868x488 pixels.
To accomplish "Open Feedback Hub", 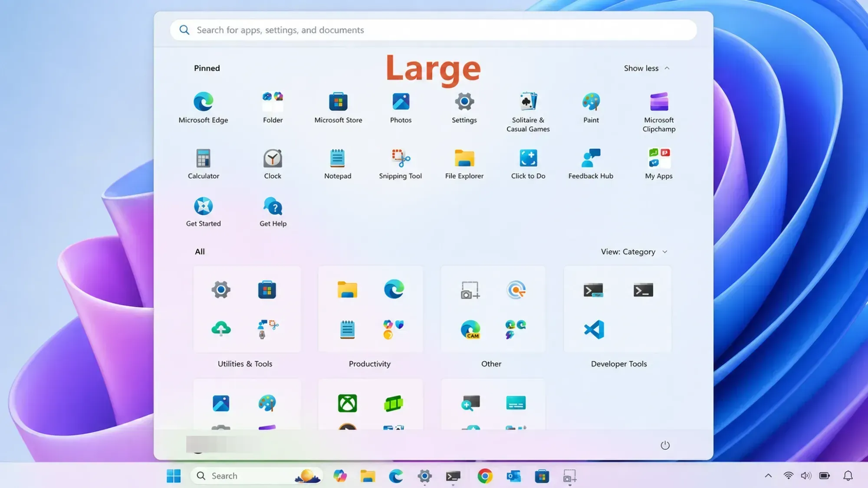I will [591, 164].
